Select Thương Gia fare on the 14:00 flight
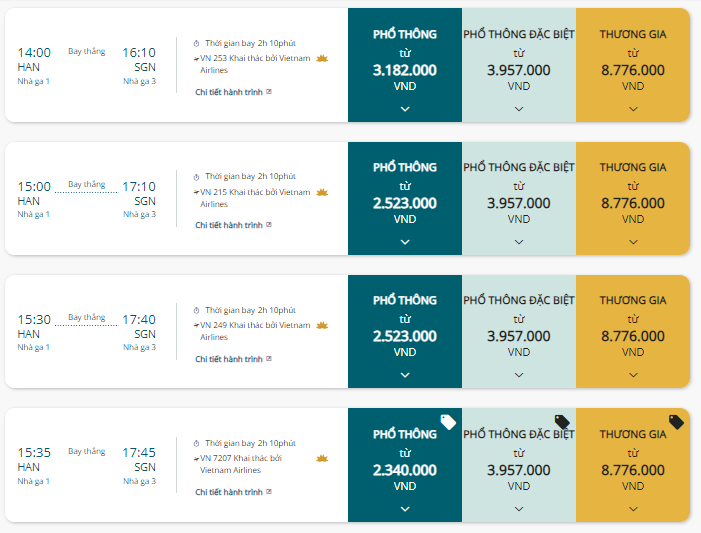The height and width of the screenshot is (533, 701). coord(633,65)
